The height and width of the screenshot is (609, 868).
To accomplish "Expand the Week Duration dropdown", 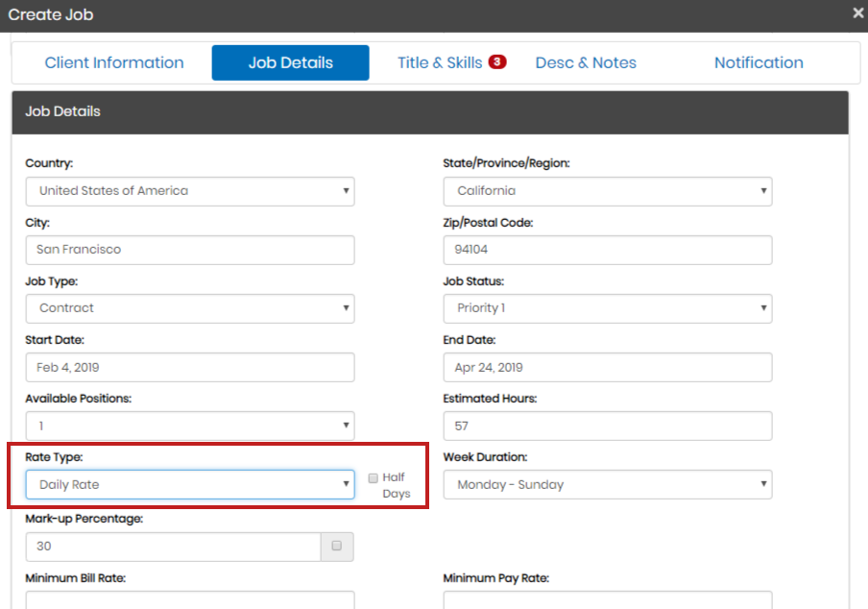I will click(607, 484).
